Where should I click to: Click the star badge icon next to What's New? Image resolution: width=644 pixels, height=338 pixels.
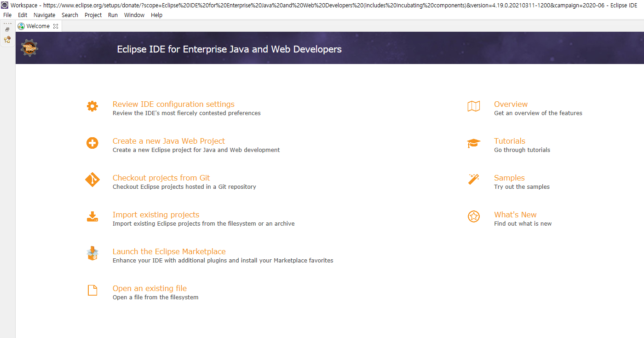click(x=474, y=216)
